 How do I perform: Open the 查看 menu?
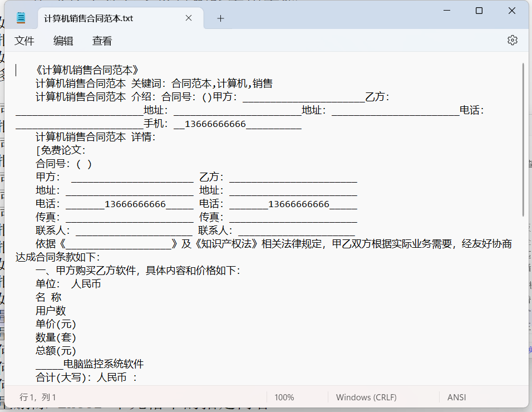pos(101,41)
